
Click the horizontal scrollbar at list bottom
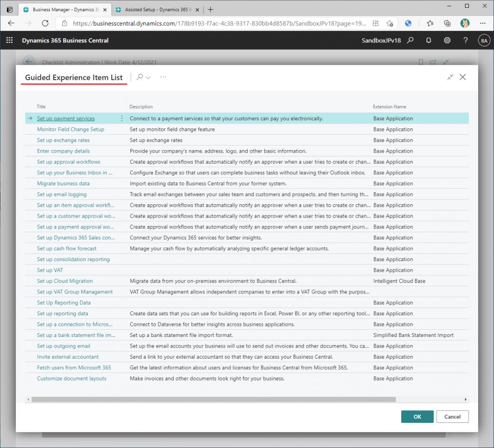coord(212,400)
